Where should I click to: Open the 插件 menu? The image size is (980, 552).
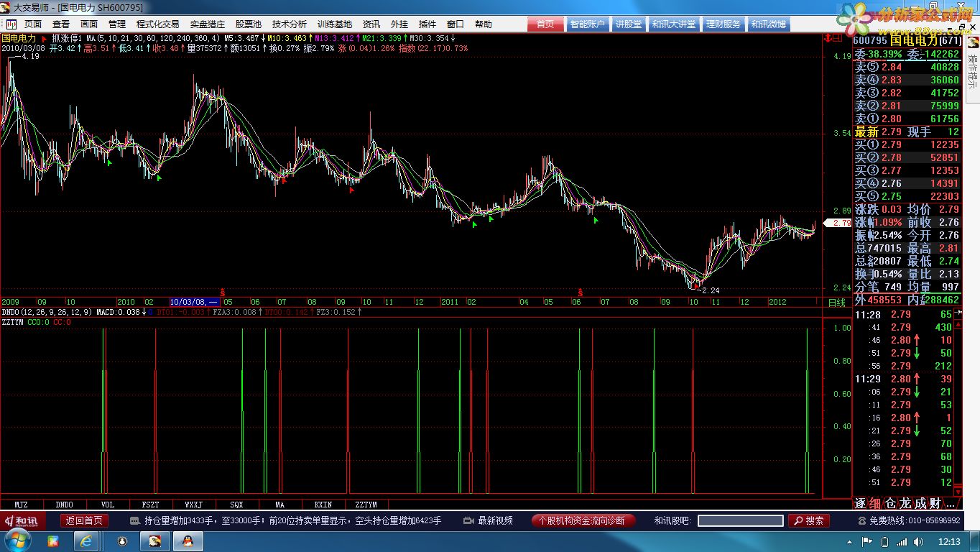pos(427,24)
